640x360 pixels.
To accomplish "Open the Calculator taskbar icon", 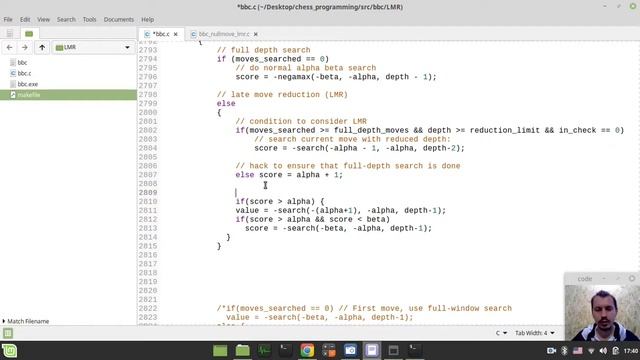I will pos(329,351).
